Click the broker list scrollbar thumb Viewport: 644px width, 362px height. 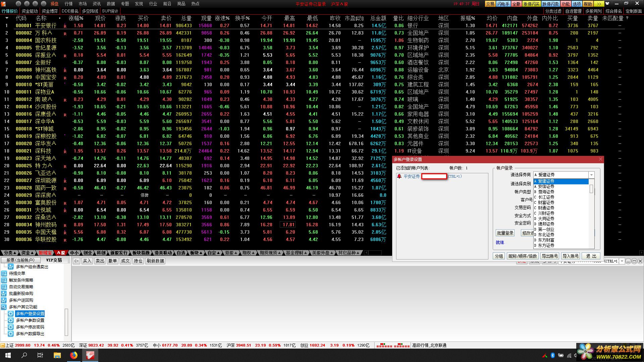tap(592, 189)
